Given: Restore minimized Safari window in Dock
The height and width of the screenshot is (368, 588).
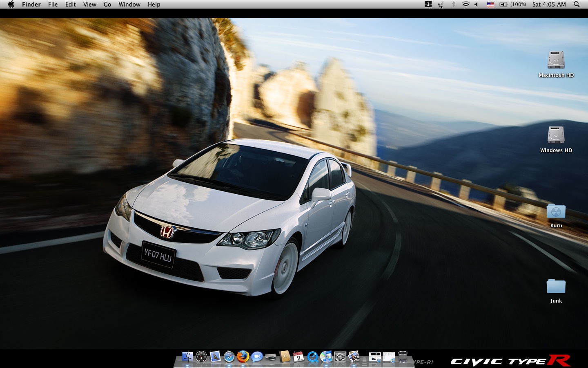Looking at the screenshot, I should pyautogui.click(x=375, y=357).
